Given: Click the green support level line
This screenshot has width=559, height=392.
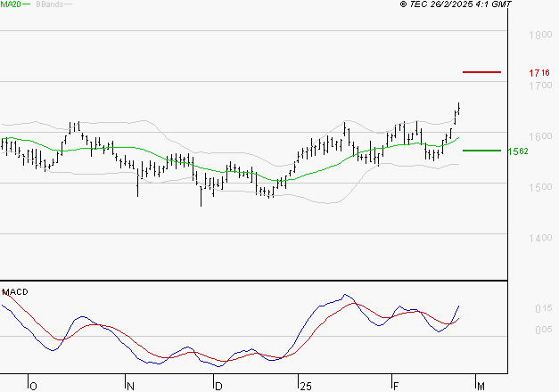Looking at the screenshot, I should (481, 151).
